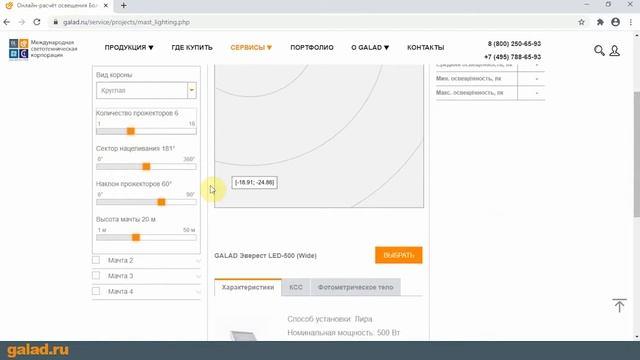Click the scroll-to-top arrow icon
The width and height of the screenshot is (640, 360).
click(619, 305)
